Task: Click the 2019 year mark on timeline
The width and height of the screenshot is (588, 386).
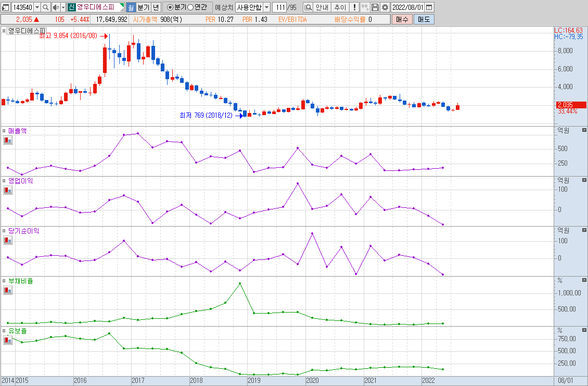Action: tap(254, 380)
